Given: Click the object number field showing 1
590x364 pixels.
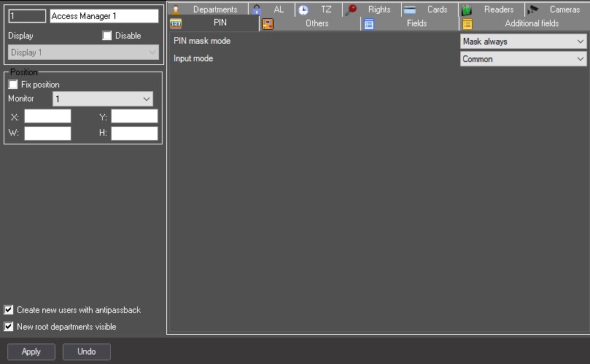Looking at the screenshot, I should click(27, 16).
